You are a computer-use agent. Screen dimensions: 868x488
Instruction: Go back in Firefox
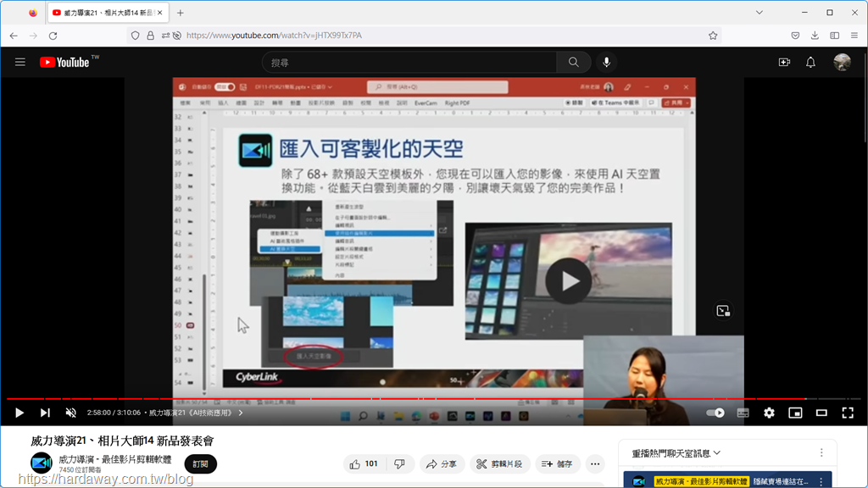[14, 36]
